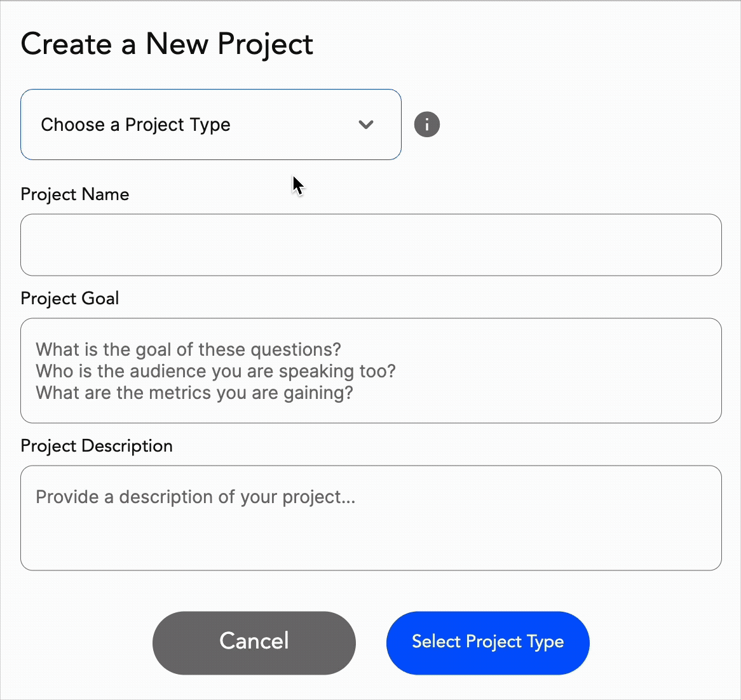The width and height of the screenshot is (741, 700).
Task: Click into the Project Description text area
Action: click(x=371, y=518)
